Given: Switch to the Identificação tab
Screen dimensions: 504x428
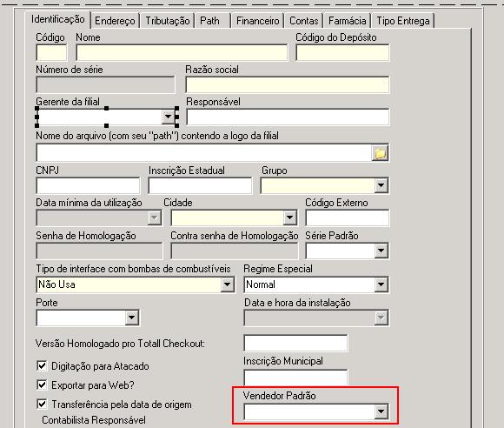Looking at the screenshot, I should (58, 19).
